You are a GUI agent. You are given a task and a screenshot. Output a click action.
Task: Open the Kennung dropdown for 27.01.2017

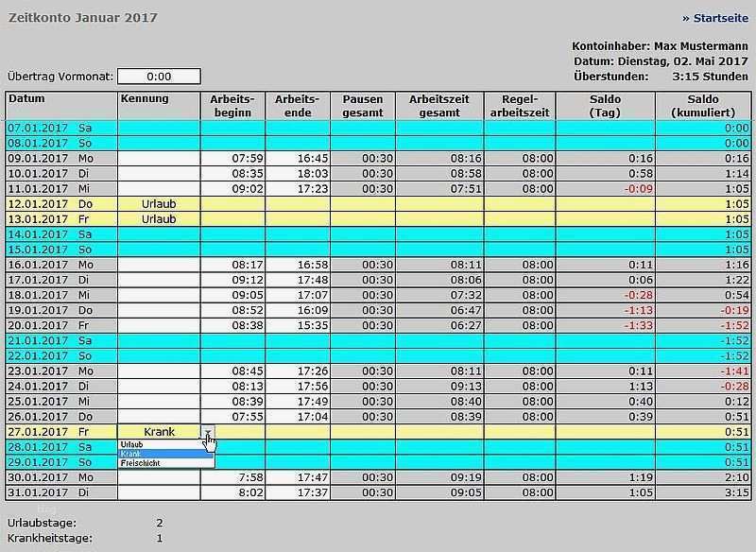click(210, 432)
